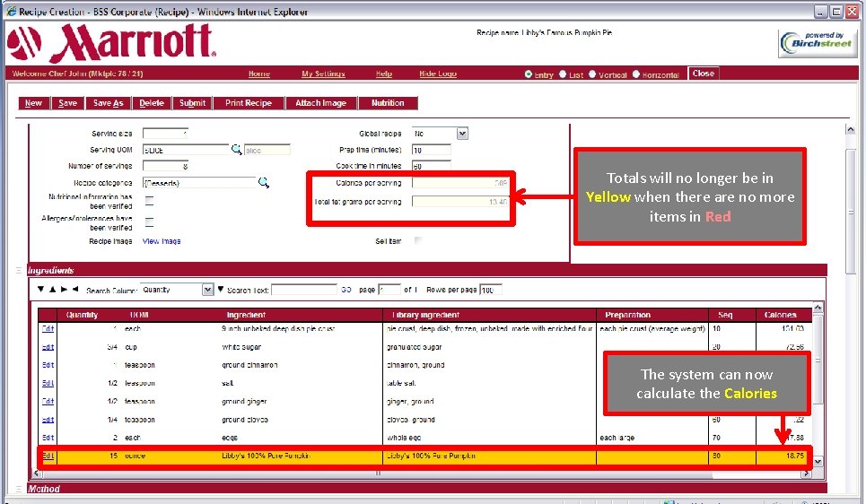Click ingredients table scrollbar down arrow
This screenshot has height=504, width=866.
click(x=818, y=461)
